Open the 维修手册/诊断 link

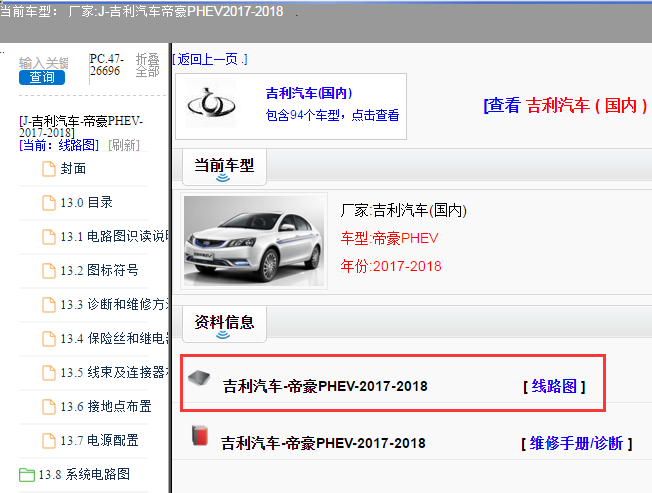(x=576, y=443)
